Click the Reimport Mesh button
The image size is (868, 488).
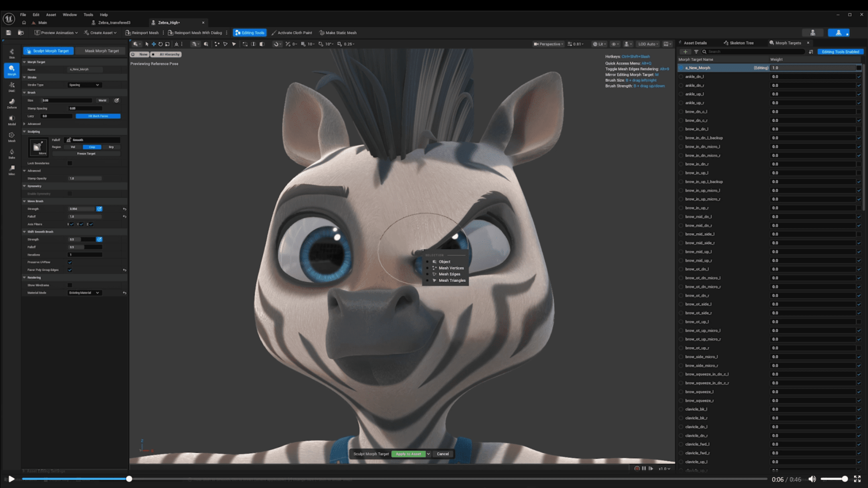tap(142, 33)
